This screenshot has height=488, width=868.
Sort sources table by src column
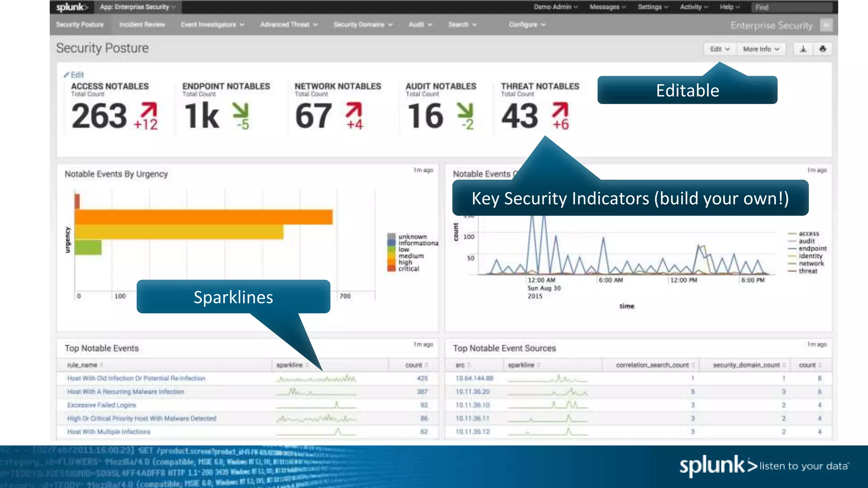(463, 365)
